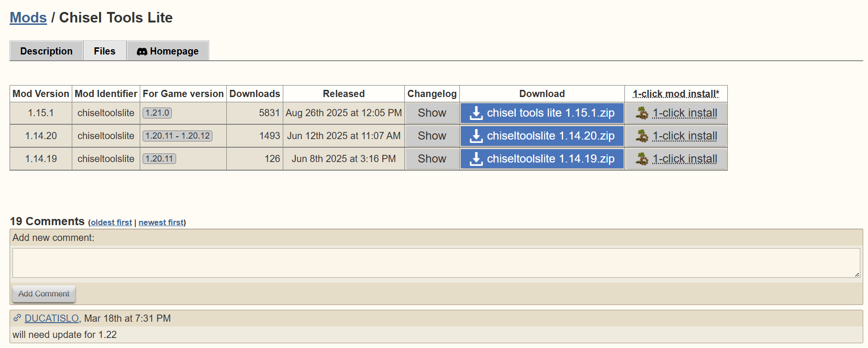This screenshot has height=348, width=868.
Task: Click chiseltoolslite identifier in the 1.14.19 row
Action: point(106,159)
